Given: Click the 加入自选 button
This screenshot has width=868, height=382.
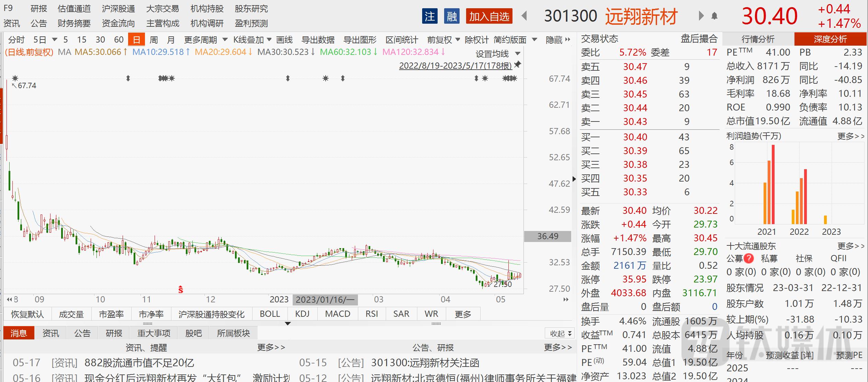Looking at the screenshot, I should pyautogui.click(x=488, y=16).
